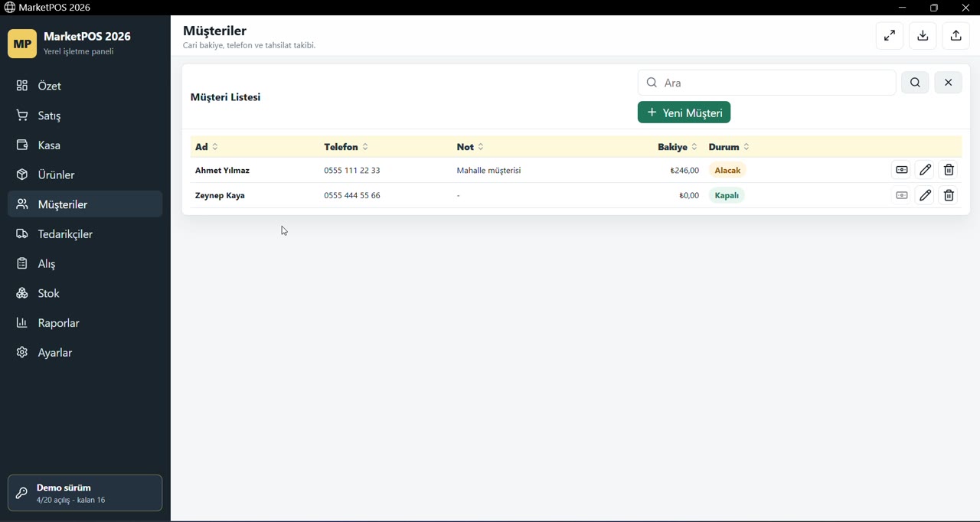The height and width of the screenshot is (522, 980).
Task: Click phone number 0555 111 22 33
Action: [352, 171]
